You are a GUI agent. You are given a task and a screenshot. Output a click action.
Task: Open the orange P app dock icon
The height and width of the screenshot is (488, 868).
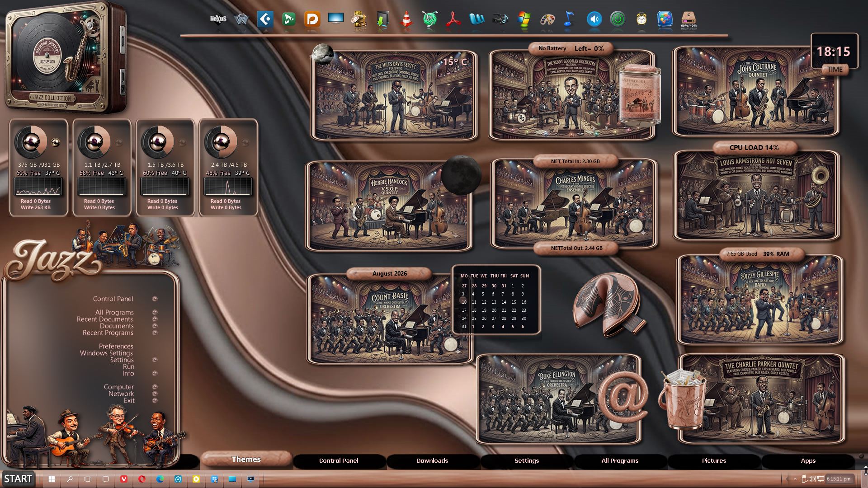pos(312,19)
